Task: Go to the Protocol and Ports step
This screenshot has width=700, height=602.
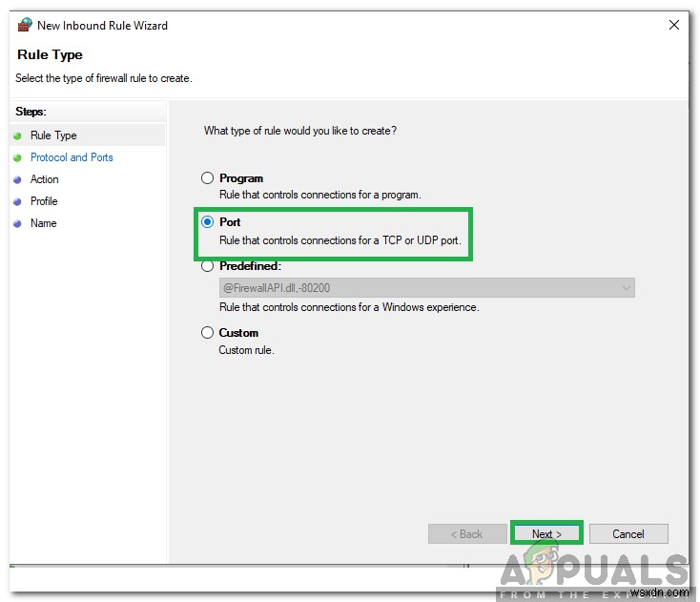Action: pos(72,157)
